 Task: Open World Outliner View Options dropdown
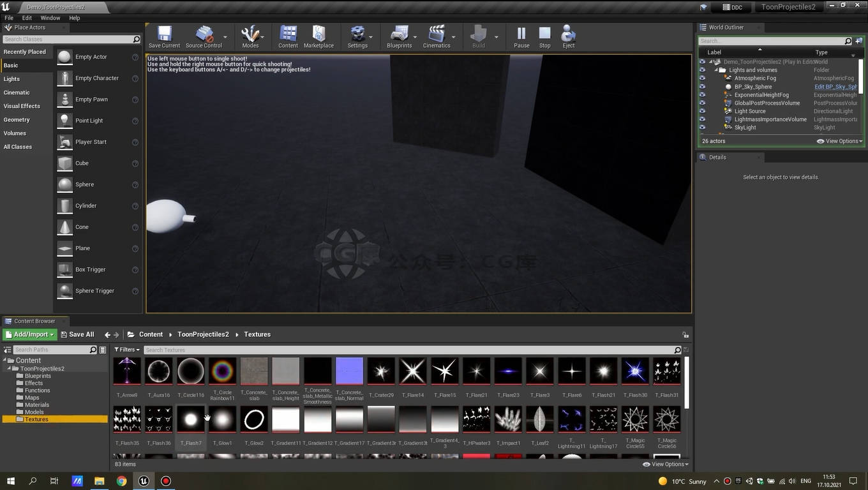[x=839, y=141]
